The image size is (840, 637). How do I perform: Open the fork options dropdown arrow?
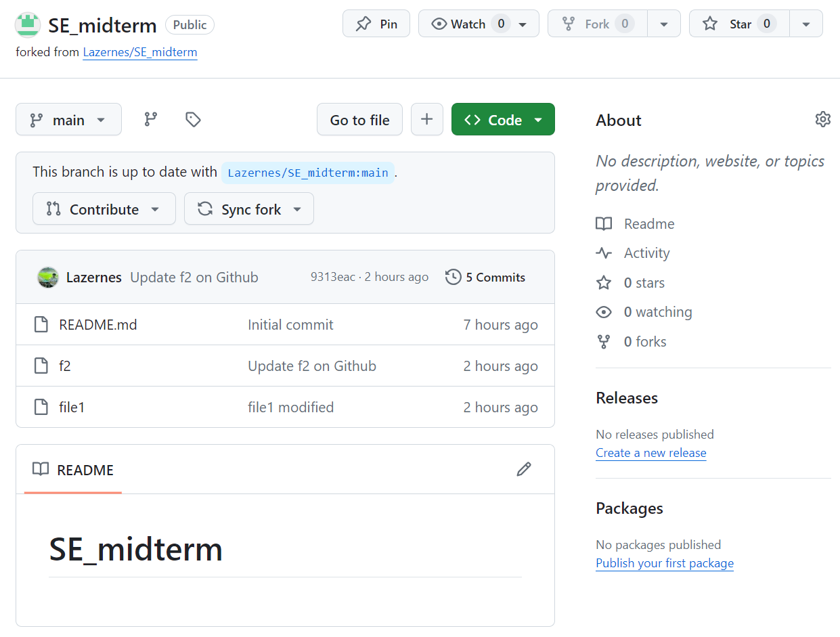pyautogui.click(x=664, y=24)
